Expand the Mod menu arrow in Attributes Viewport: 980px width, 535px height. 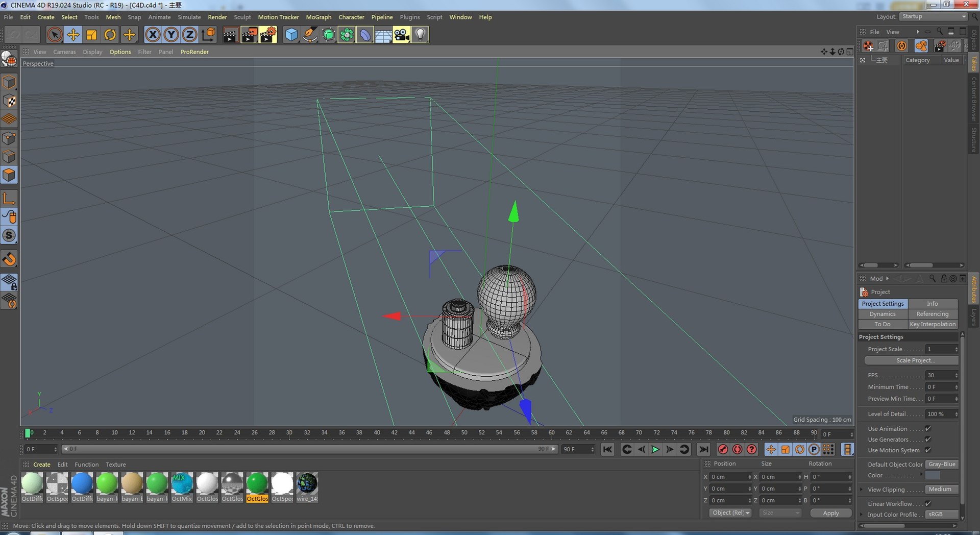click(x=887, y=279)
